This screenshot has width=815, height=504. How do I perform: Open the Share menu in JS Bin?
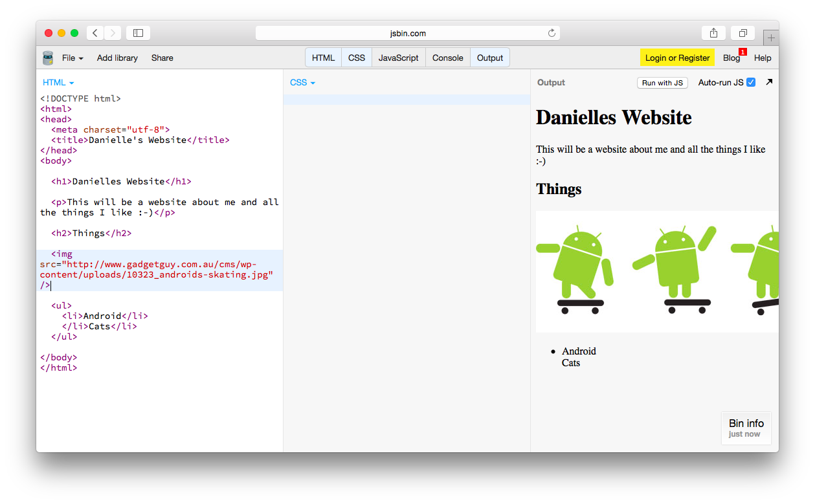click(x=162, y=58)
